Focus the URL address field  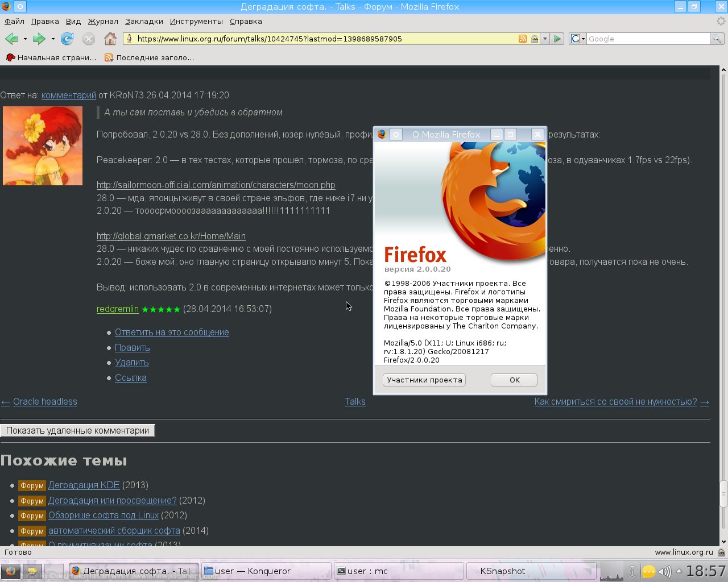pyautogui.click(x=326, y=39)
